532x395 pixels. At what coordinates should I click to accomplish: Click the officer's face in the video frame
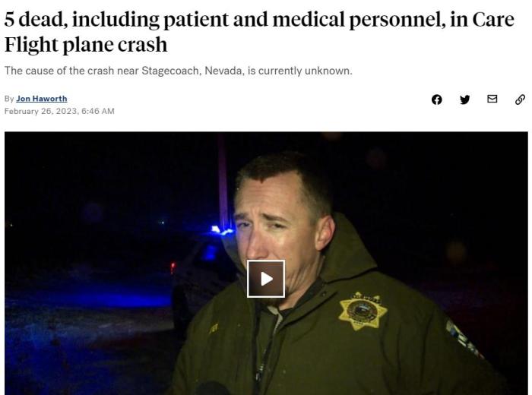click(277, 231)
